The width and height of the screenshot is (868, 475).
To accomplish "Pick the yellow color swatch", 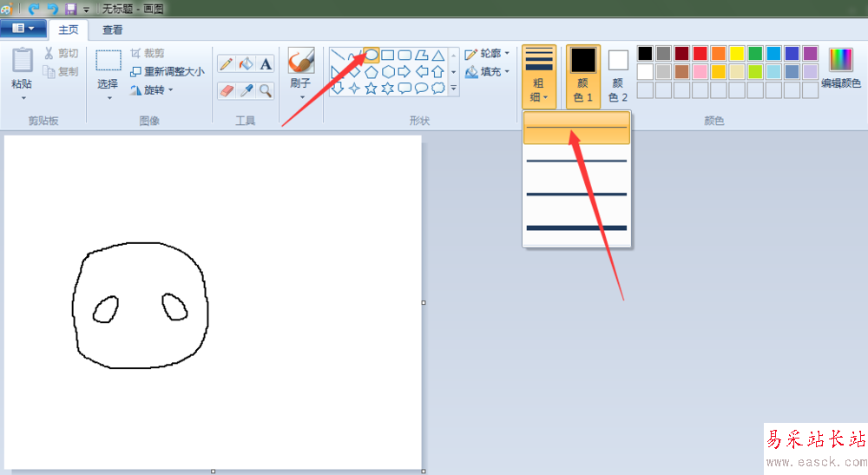I will coord(736,53).
